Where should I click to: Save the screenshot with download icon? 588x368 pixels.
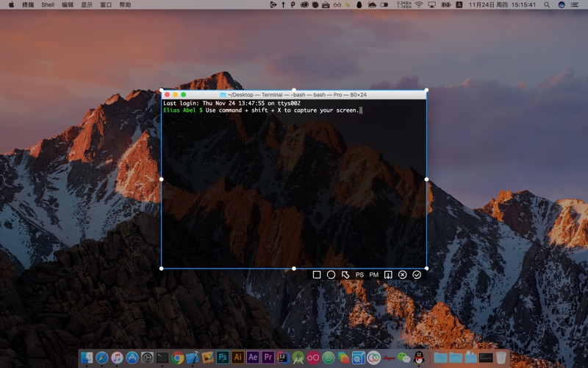coord(388,275)
